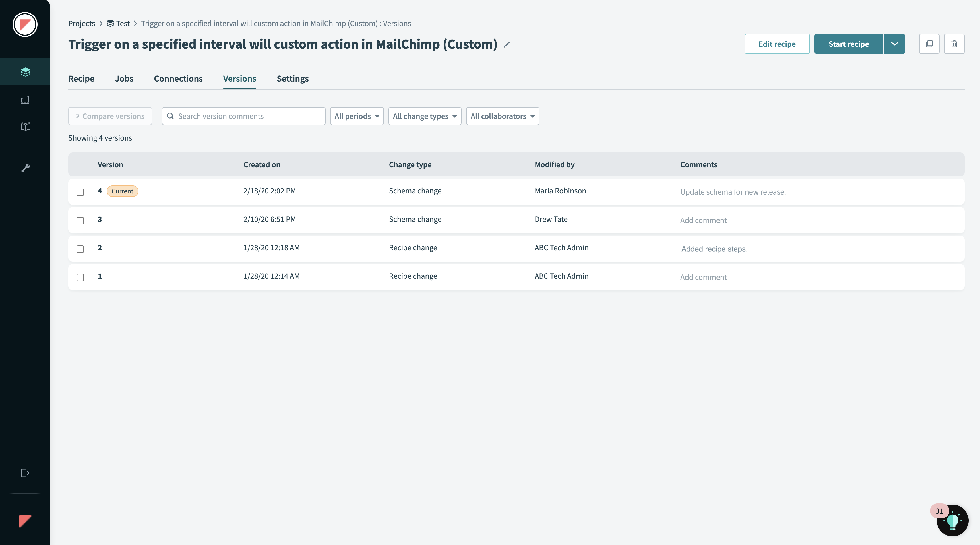Open the Tools wrench icon

[25, 168]
